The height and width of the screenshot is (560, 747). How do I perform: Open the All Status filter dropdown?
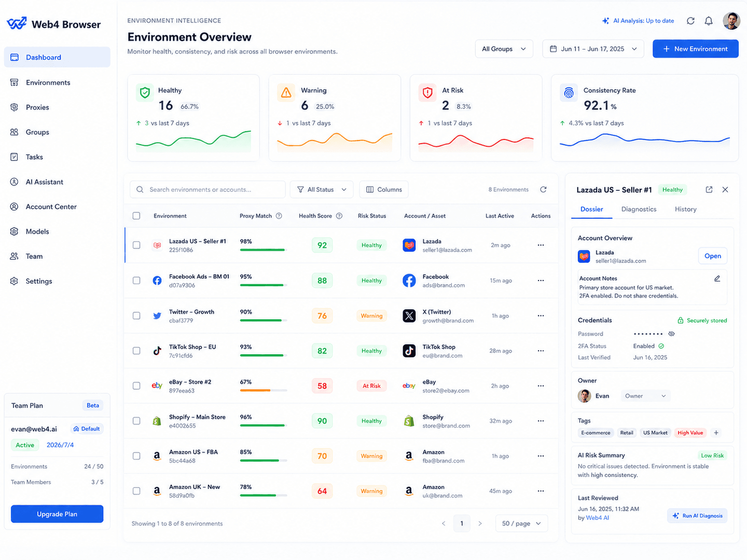[322, 190]
